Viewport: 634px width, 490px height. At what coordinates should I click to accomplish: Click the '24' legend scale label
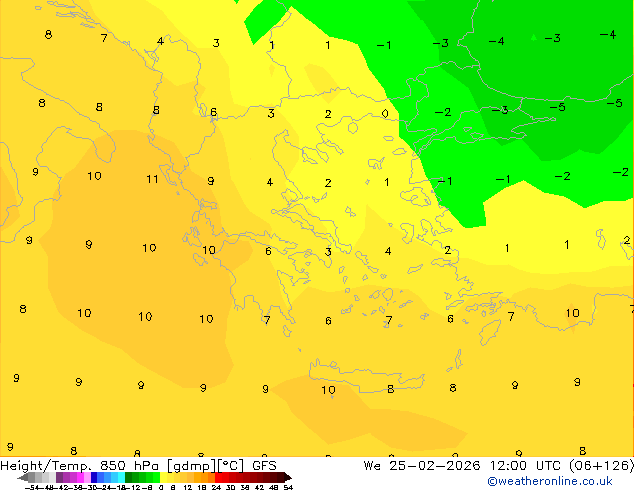tap(216, 487)
